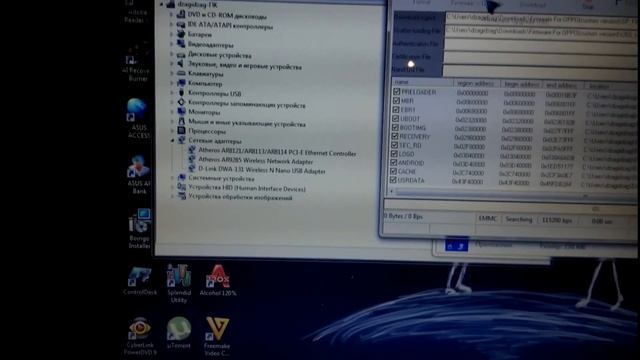Expand the Контроллеры USB tree node

pos(172,93)
